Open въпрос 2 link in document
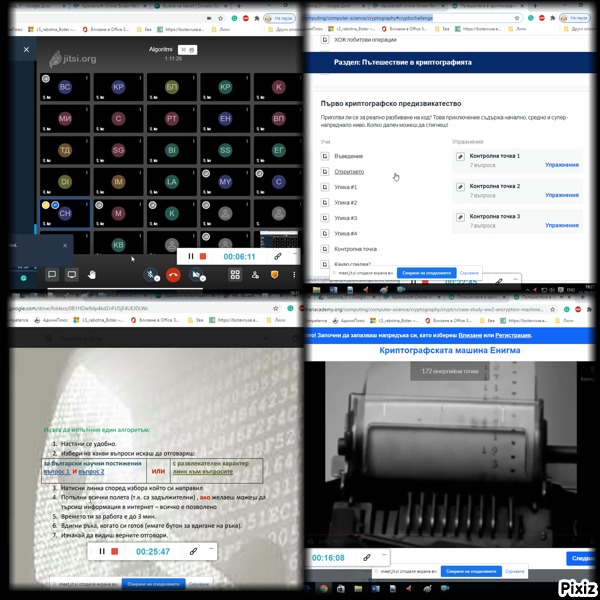 pos(91,471)
